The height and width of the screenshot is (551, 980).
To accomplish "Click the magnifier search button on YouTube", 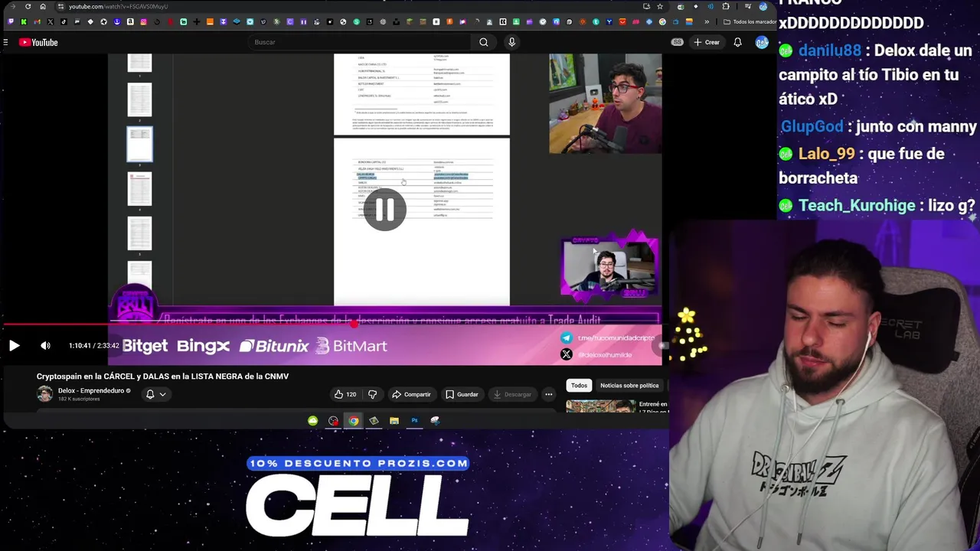I will [x=484, y=42].
